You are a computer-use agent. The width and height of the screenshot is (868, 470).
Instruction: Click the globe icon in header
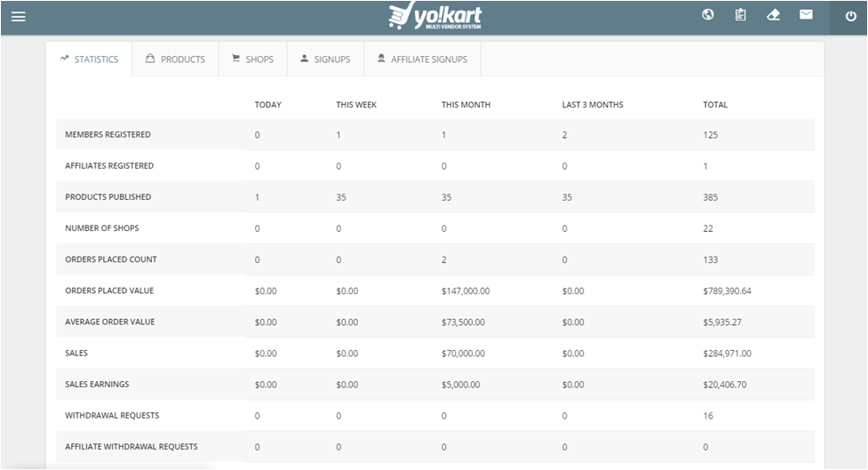tap(707, 15)
